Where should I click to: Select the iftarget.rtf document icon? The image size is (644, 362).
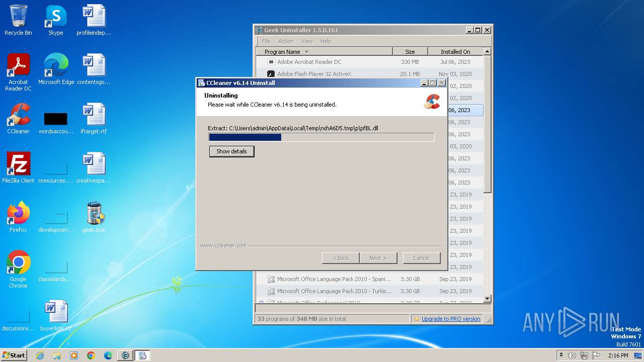pos(94,119)
